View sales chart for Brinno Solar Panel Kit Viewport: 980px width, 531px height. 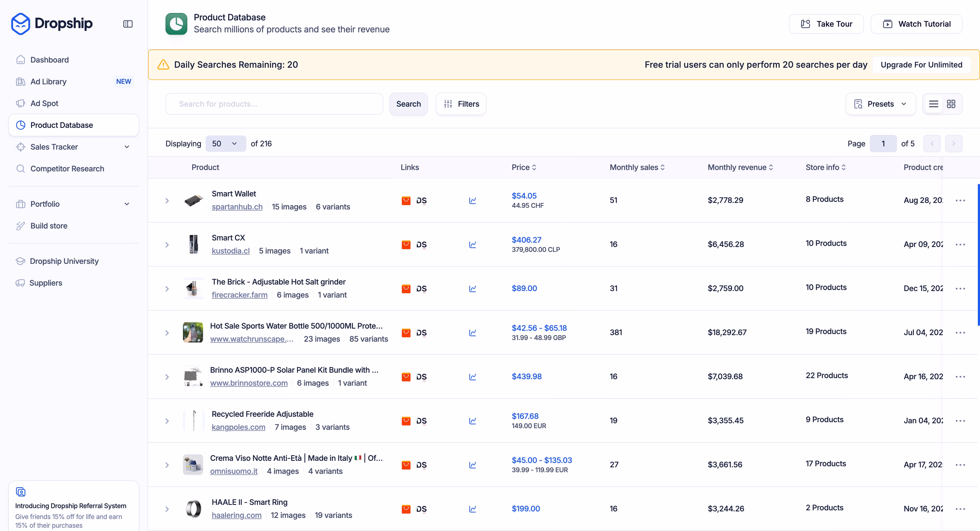point(473,377)
